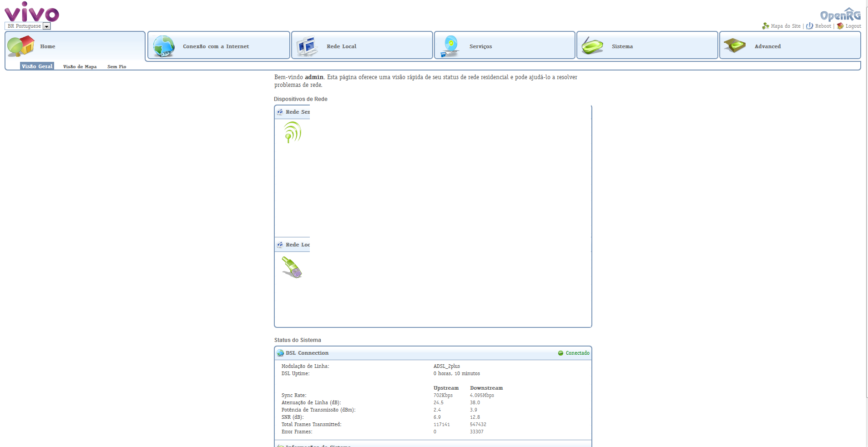Click the Sistema green router icon
The image size is (868, 447).
pyautogui.click(x=592, y=46)
